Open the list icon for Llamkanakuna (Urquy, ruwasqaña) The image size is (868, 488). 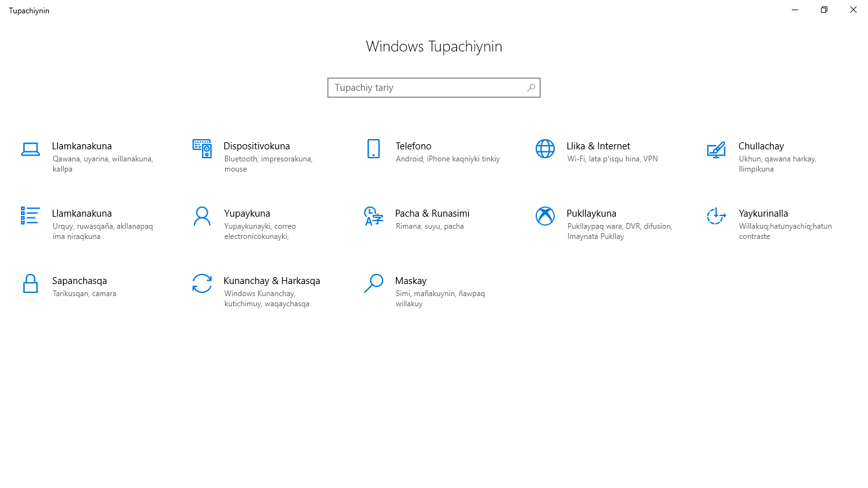(31, 215)
